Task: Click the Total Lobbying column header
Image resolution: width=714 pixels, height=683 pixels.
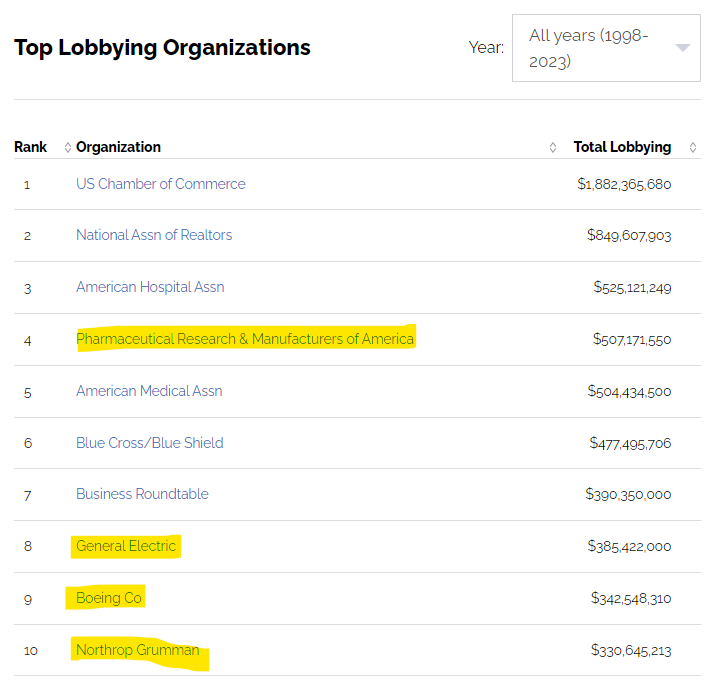Action: tap(622, 147)
